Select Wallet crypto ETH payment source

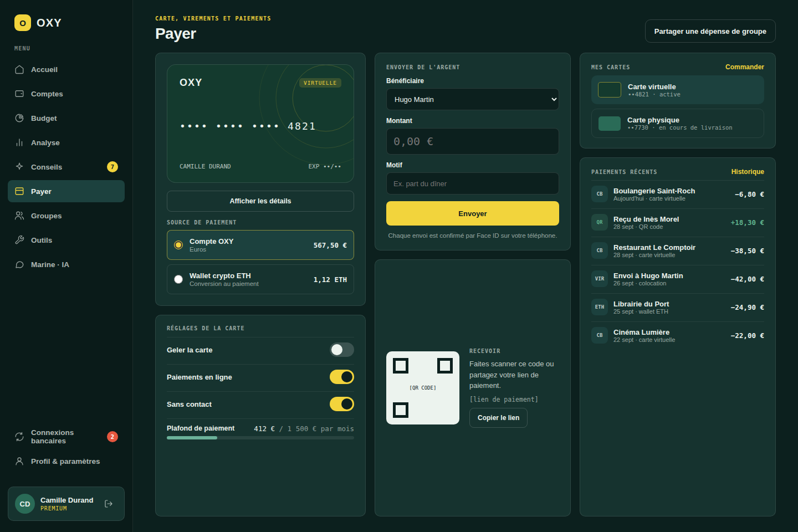pos(260,279)
